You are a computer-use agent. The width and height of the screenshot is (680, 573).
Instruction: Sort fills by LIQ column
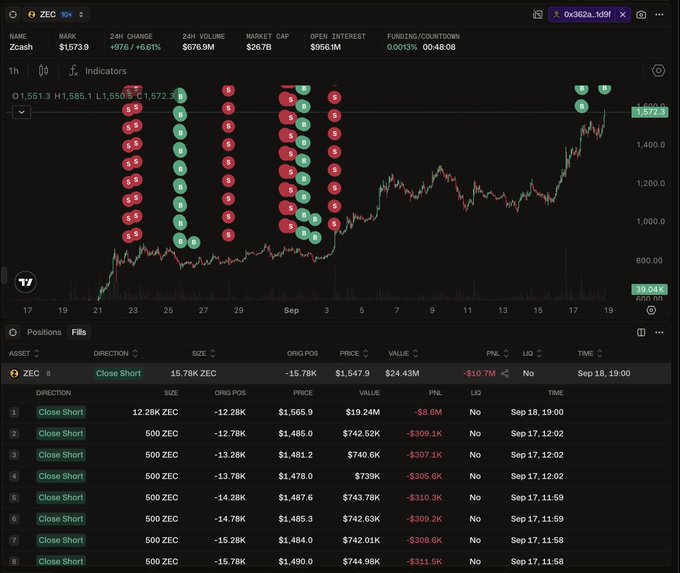click(532, 354)
